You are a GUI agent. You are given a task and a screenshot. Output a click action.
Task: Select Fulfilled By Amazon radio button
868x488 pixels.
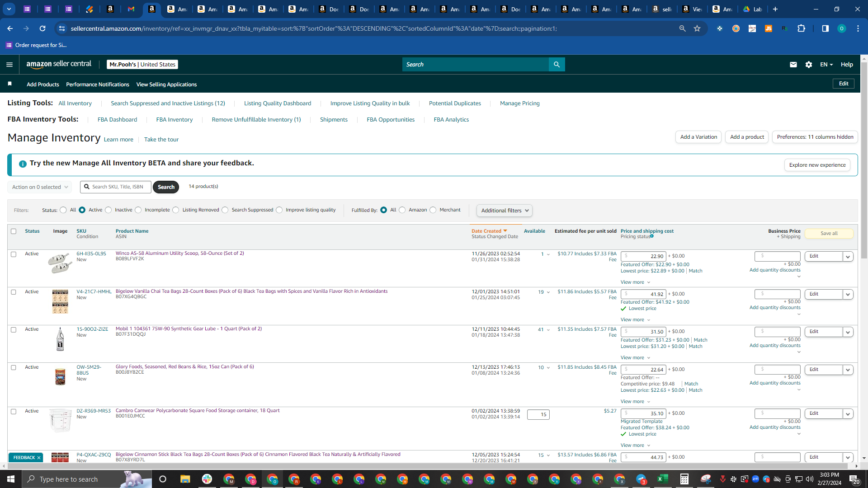402,210
